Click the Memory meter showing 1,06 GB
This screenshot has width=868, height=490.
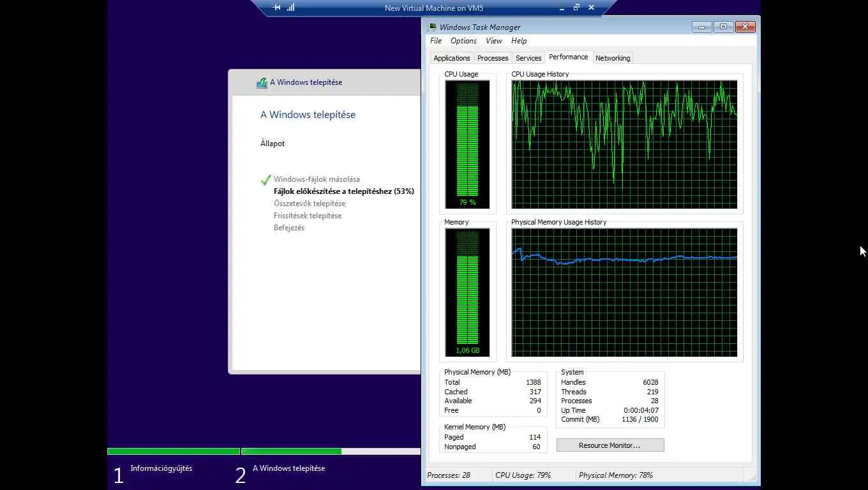click(468, 292)
